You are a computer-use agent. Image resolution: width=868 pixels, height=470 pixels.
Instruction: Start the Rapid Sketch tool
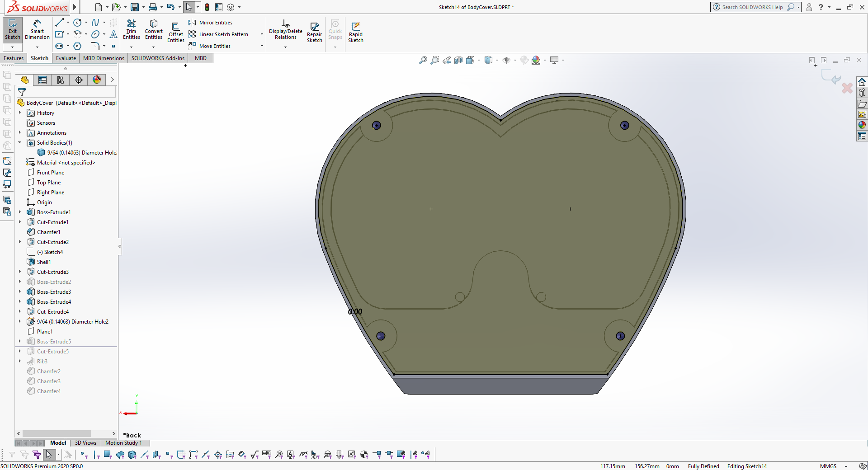(x=356, y=32)
